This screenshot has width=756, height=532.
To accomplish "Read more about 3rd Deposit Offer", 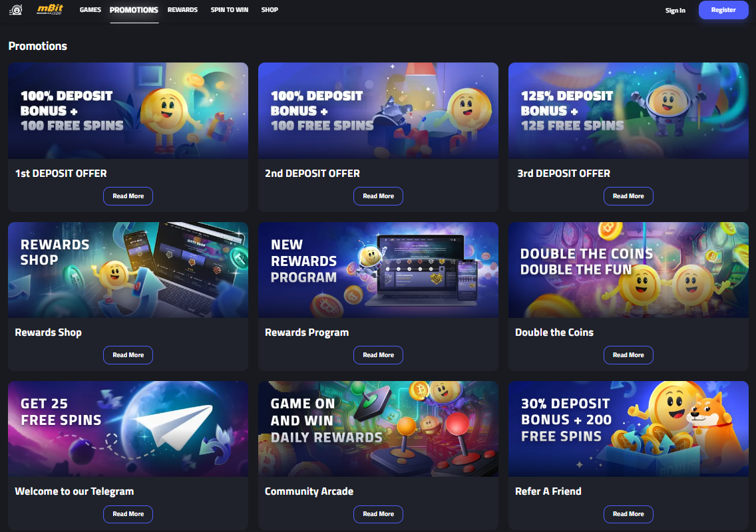I will (x=628, y=196).
